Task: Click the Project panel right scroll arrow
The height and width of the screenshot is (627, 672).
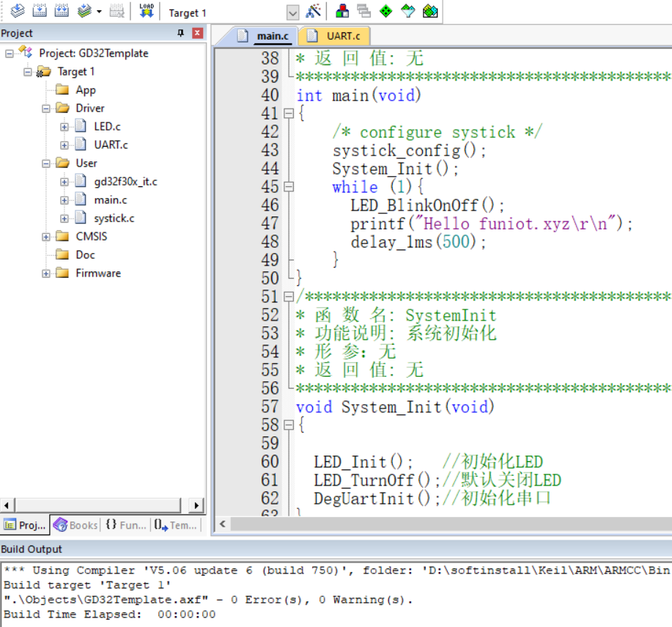Action: pos(196,505)
